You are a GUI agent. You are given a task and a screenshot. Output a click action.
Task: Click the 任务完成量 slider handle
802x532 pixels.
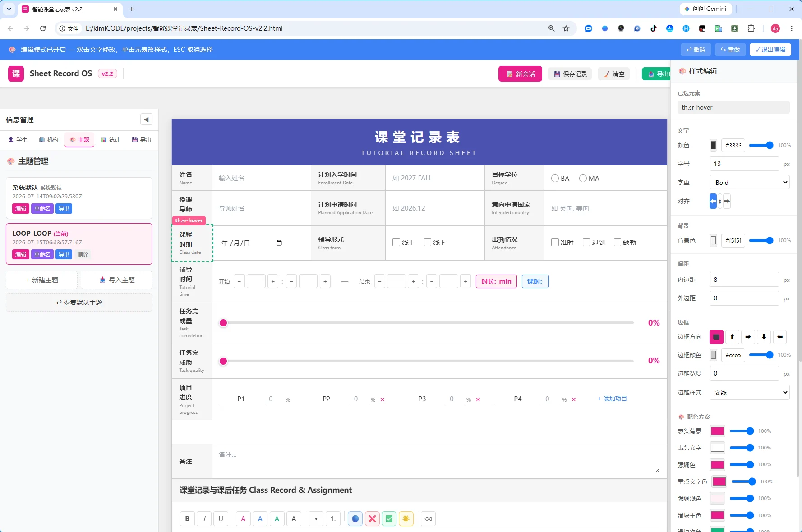(x=223, y=323)
